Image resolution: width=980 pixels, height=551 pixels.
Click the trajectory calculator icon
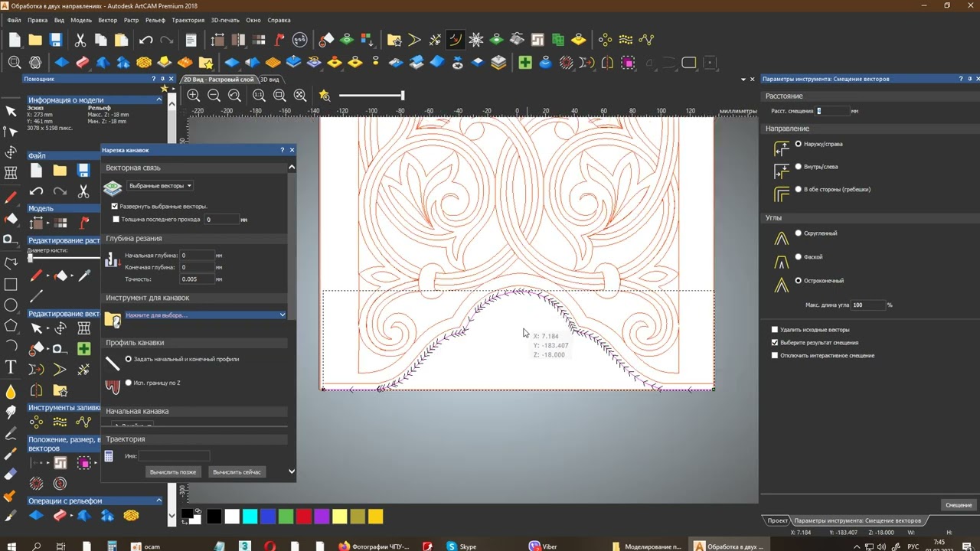109,456
